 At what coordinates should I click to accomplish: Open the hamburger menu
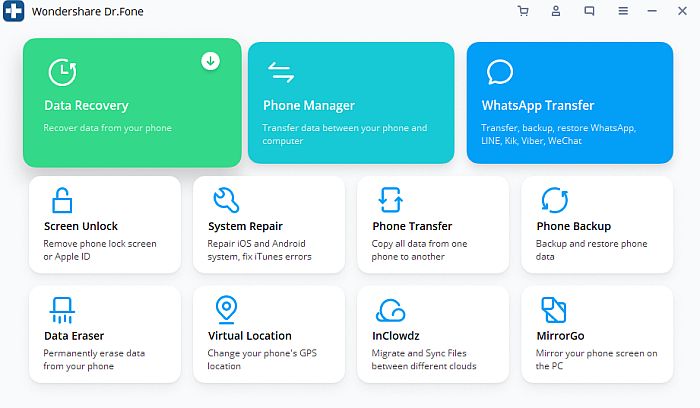tap(623, 11)
